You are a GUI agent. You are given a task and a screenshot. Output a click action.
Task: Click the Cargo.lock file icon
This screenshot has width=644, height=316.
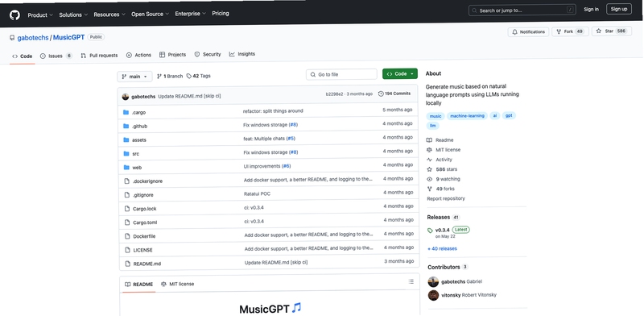(x=127, y=209)
